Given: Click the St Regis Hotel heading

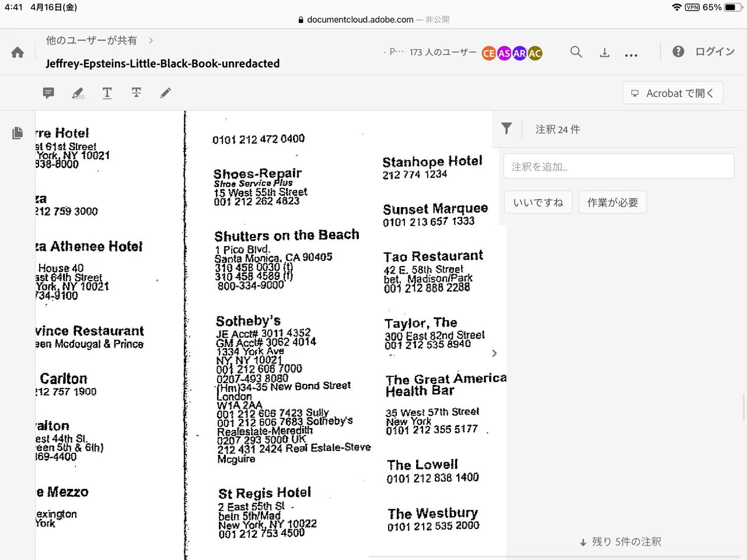Looking at the screenshot, I should pyautogui.click(x=264, y=493).
